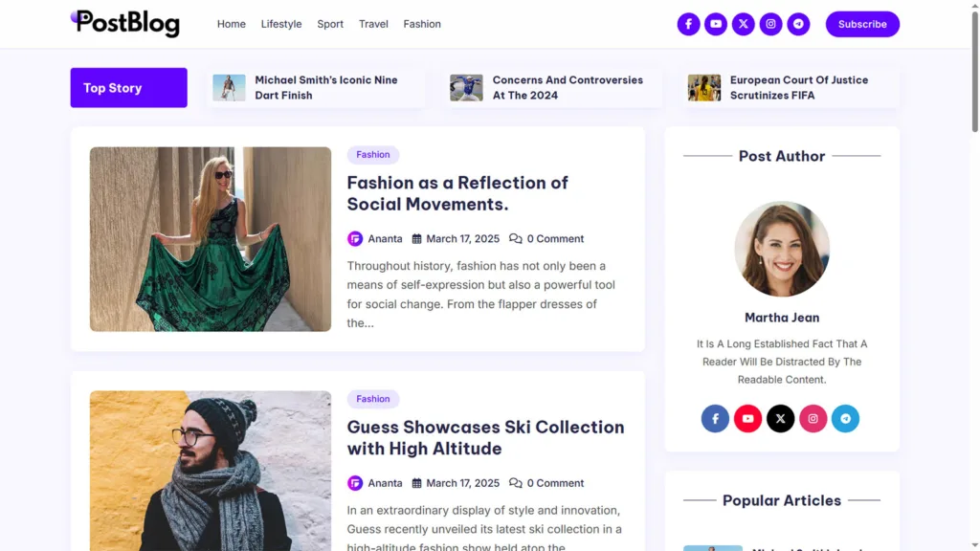Open Guess Showcases Ski Collection title

[x=485, y=437]
